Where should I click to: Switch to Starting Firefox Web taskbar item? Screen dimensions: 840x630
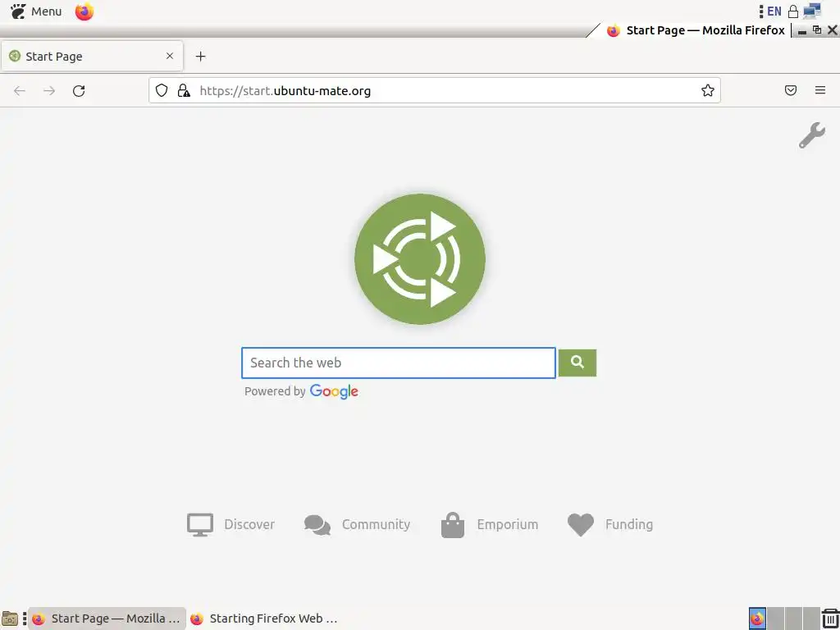[265, 619]
